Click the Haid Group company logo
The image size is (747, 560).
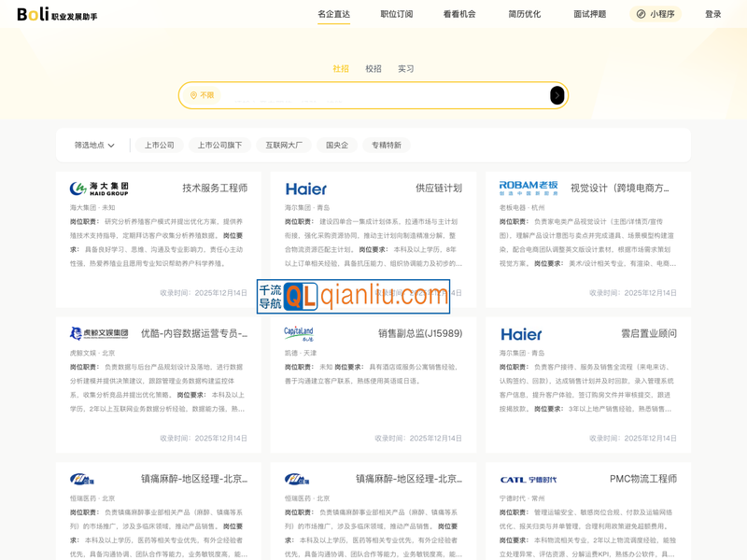point(99,189)
